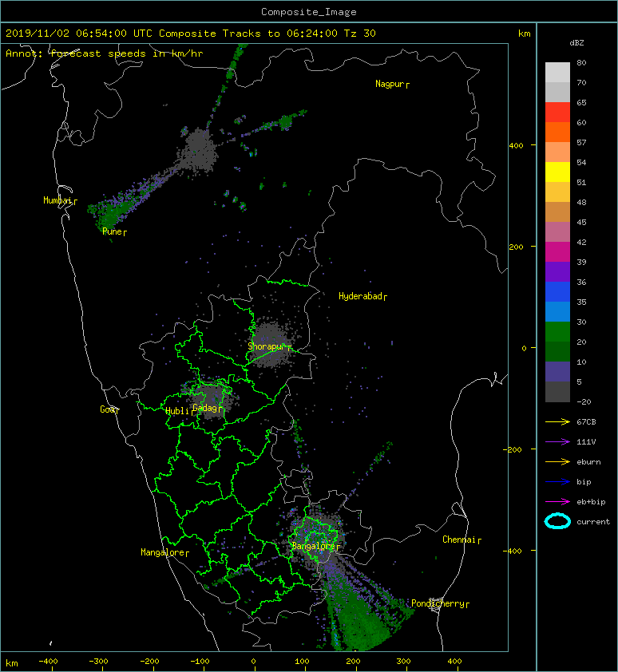Click the magenta eb+bip arrow legend icon
618x672 pixels.
(557, 501)
